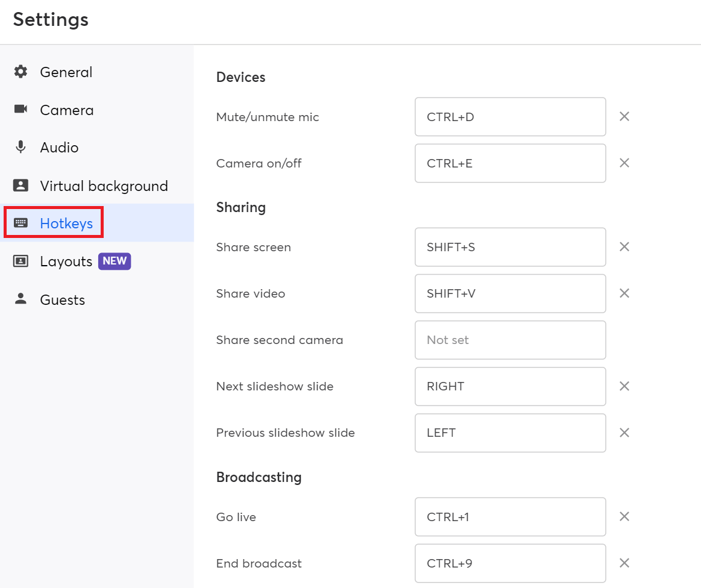Viewport: 701px width, 588px height.
Task: Click the Previous slideshow slide hotkey field
Action: pos(510,433)
